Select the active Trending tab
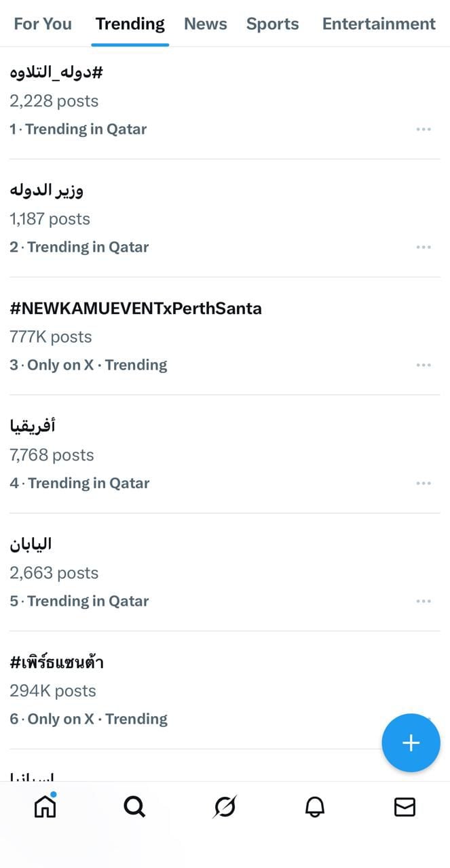The height and width of the screenshot is (868, 450). coord(130,24)
